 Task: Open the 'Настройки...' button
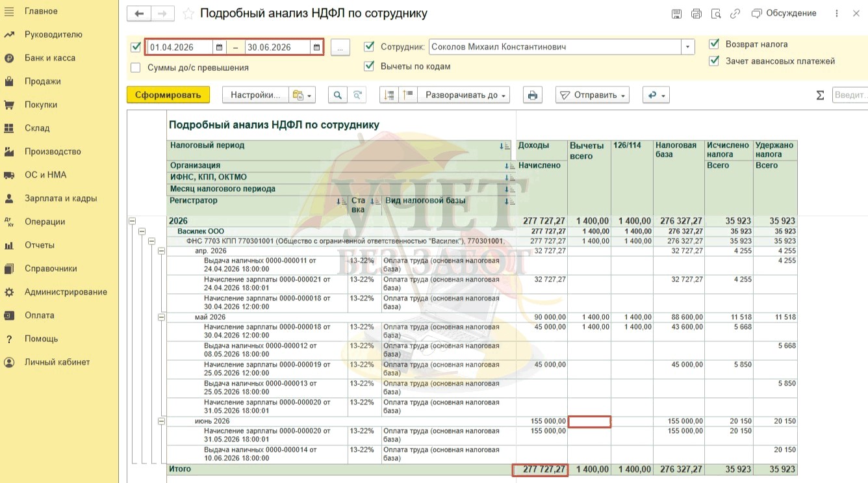[255, 95]
